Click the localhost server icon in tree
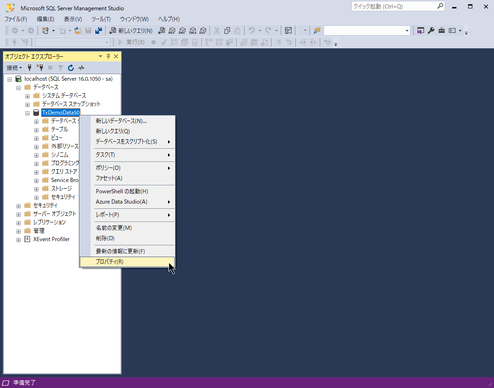 19,79
